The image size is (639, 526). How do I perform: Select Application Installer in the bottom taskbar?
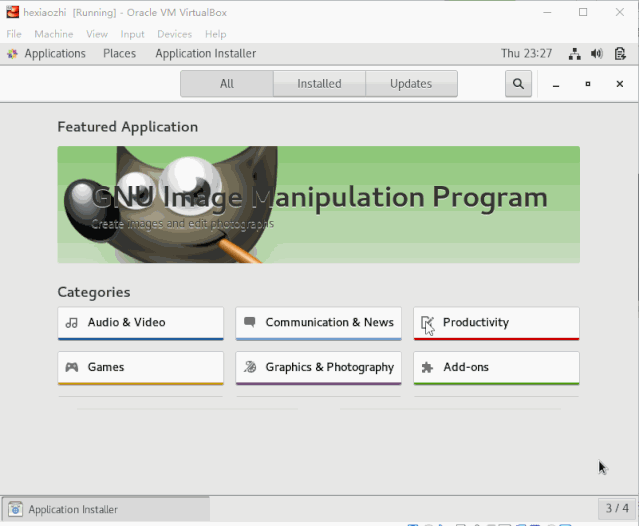pyautogui.click(x=106, y=509)
